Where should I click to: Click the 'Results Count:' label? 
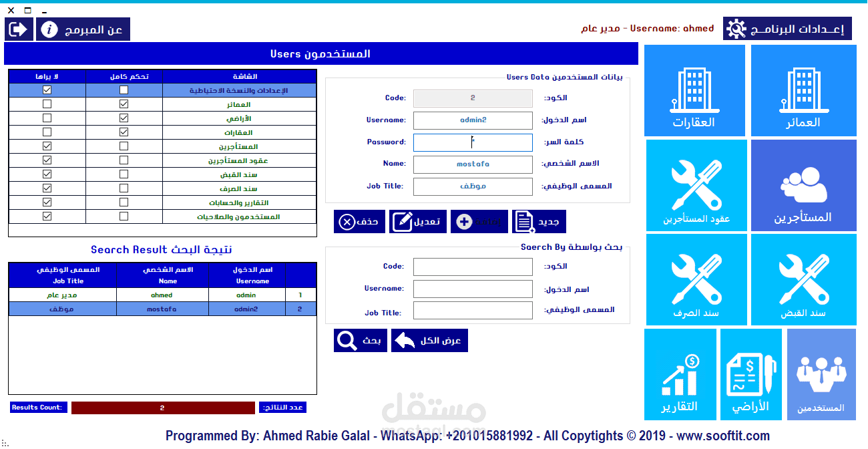coord(38,408)
